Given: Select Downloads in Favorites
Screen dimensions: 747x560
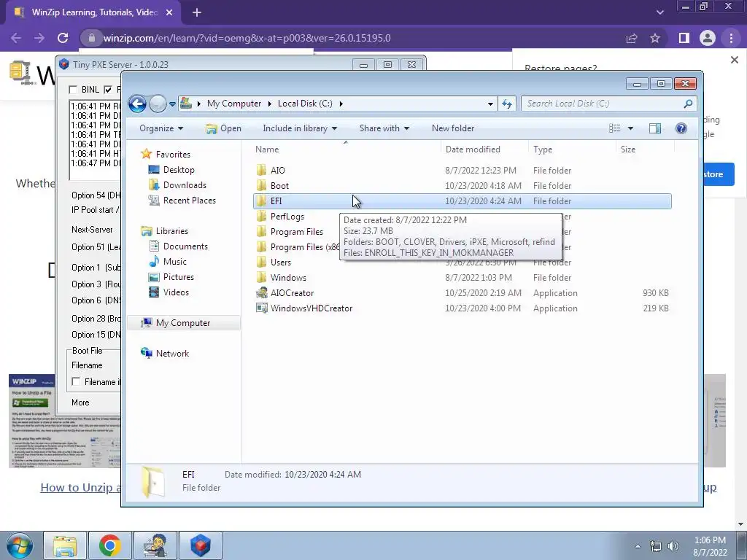Looking at the screenshot, I should click(177, 184).
